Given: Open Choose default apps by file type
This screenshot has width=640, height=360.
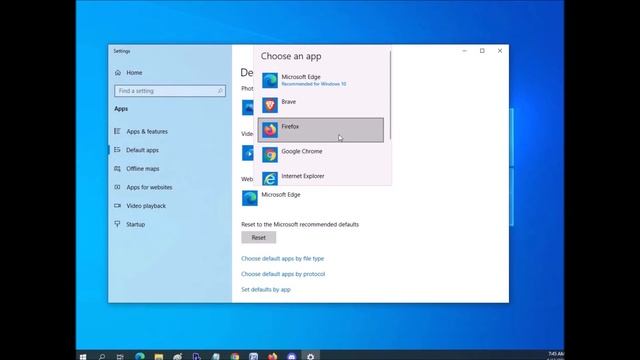Looking at the screenshot, I should coord(282,258).
